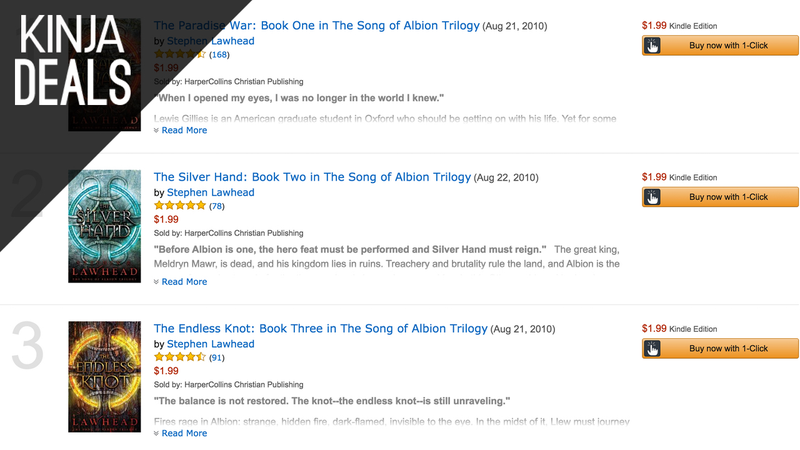This screenshot has width=800, height=450.
Task: Click 1-Click hand icon for The Silver Hand
Action: (x=652, y=197)
